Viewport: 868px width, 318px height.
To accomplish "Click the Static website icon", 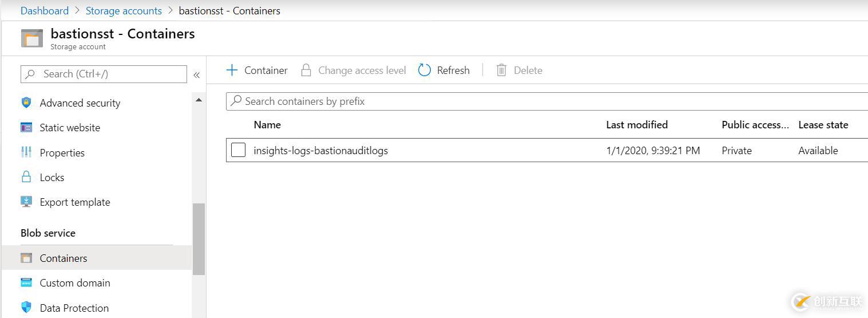I will 26,127.
